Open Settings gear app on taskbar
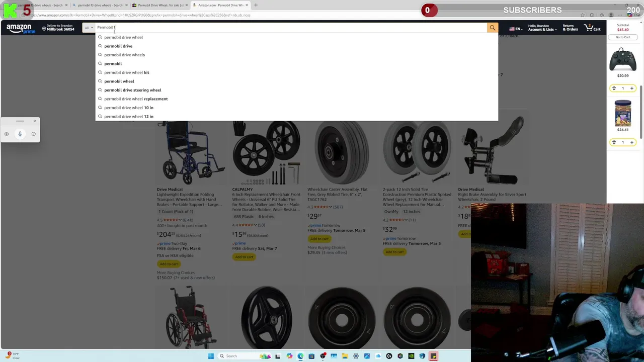The image size is (644, 362). click(x=356, y=356)
